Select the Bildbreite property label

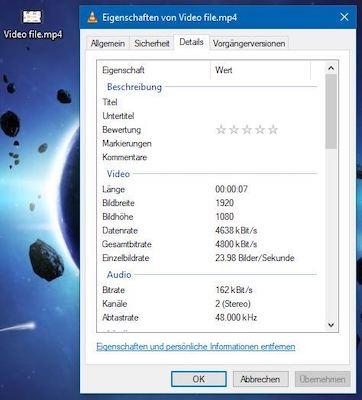coord(118,203)
